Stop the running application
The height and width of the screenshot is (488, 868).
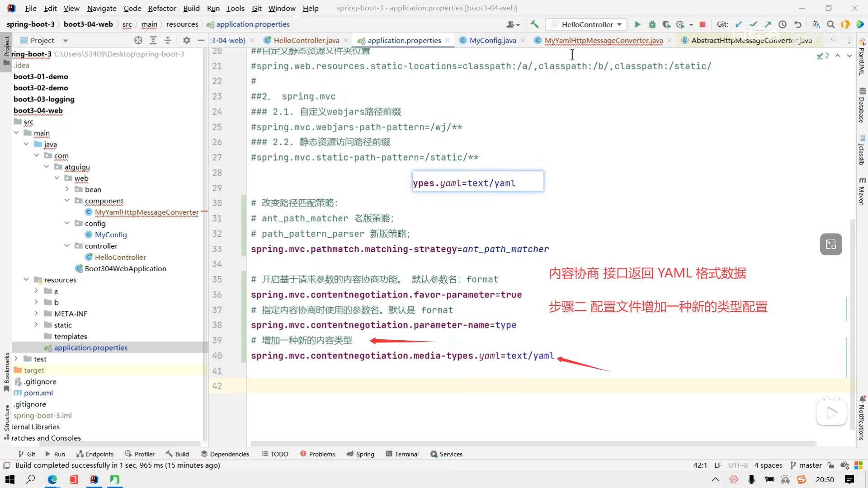coord(703,24)
